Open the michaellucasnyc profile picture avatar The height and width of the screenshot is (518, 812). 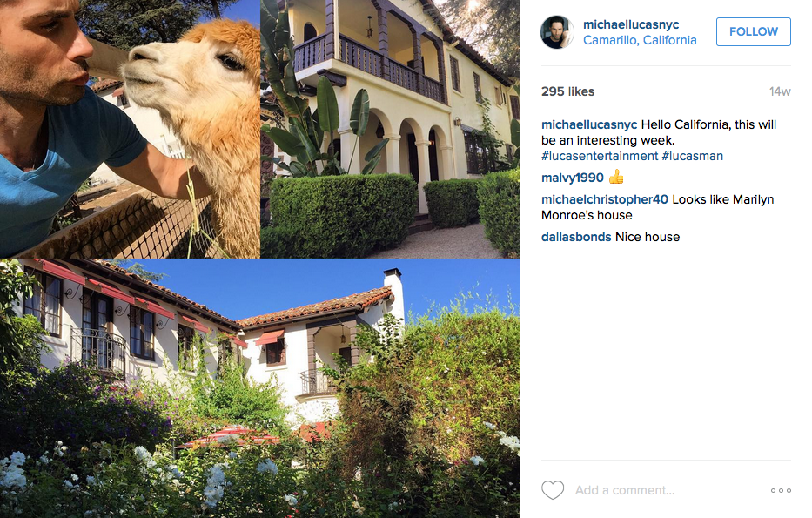(x=557, y=32)
